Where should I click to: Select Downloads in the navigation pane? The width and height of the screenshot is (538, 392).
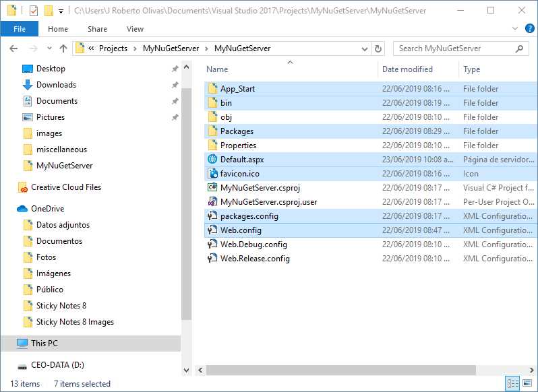(56, 85)
